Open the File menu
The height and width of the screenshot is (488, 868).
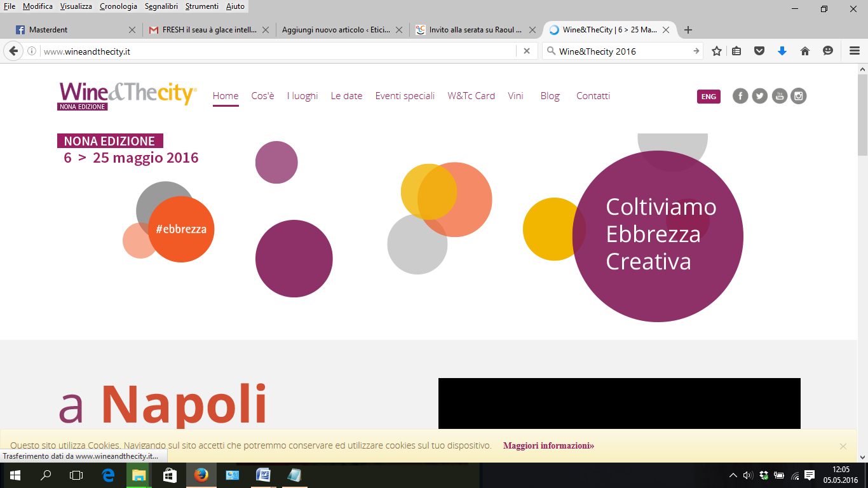10,6
